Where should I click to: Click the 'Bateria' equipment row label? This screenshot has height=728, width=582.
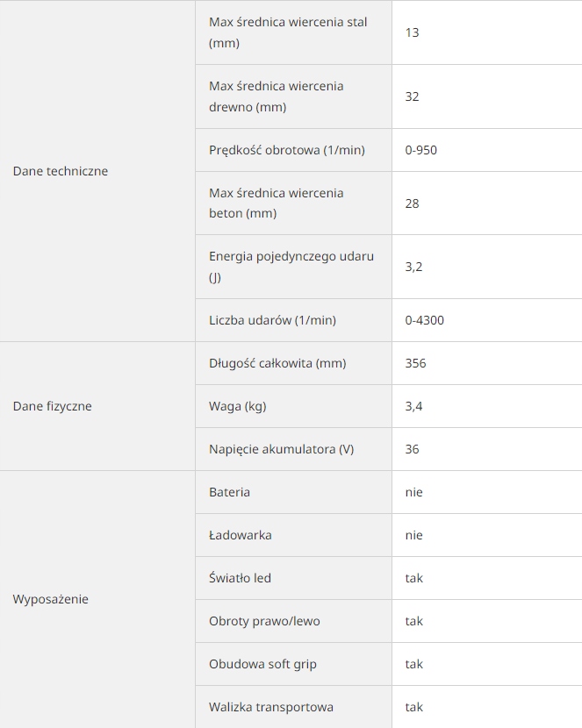tap(229, 492)
